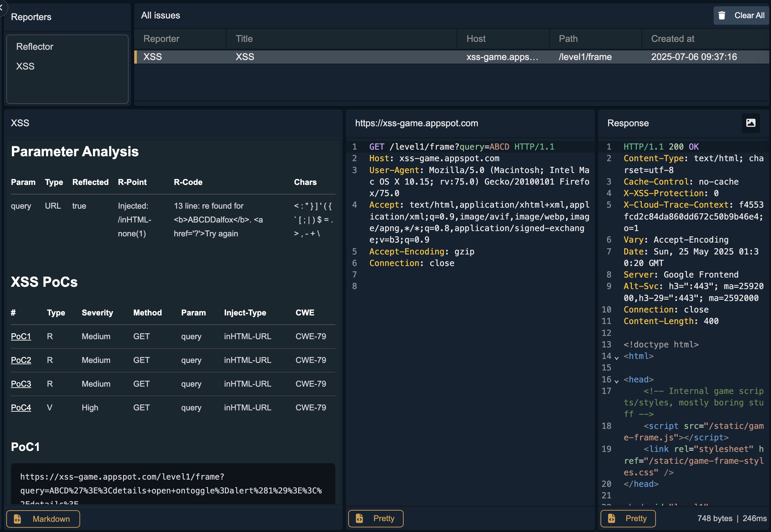Viewport: 771px width, 532px height.
Task: Click the Severity column header in PoCs table
Action: [x=97, y=313]
